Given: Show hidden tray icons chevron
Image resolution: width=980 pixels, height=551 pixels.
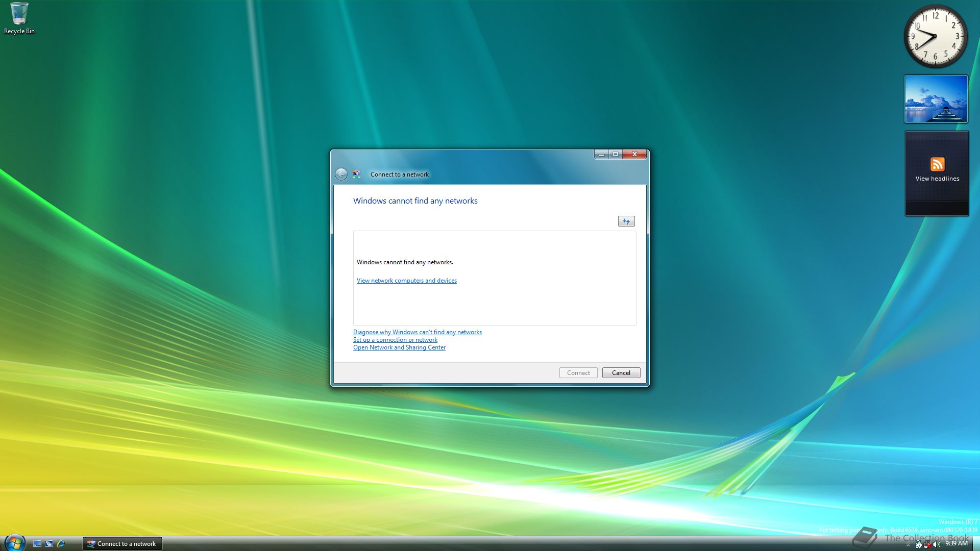Looking at the screenshot, I should (x=908, y=545).
